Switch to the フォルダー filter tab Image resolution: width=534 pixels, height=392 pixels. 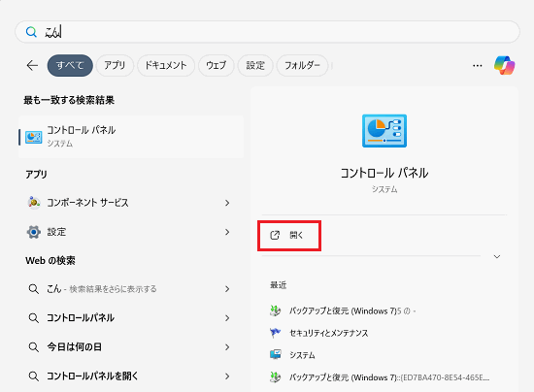click(x=302, y=65)
